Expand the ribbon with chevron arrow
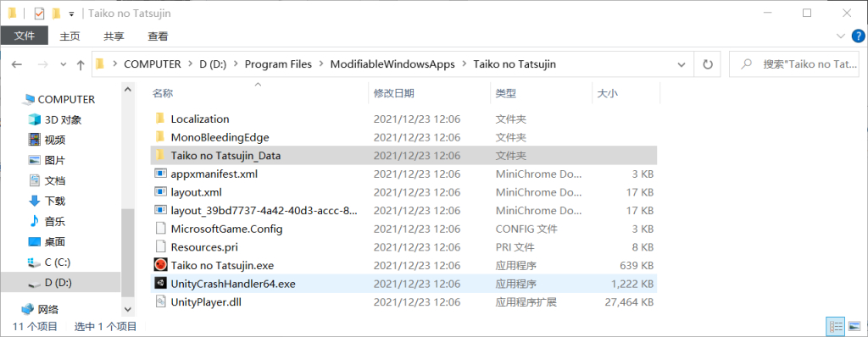Viewport: 868px width, 337px height. 841,36
